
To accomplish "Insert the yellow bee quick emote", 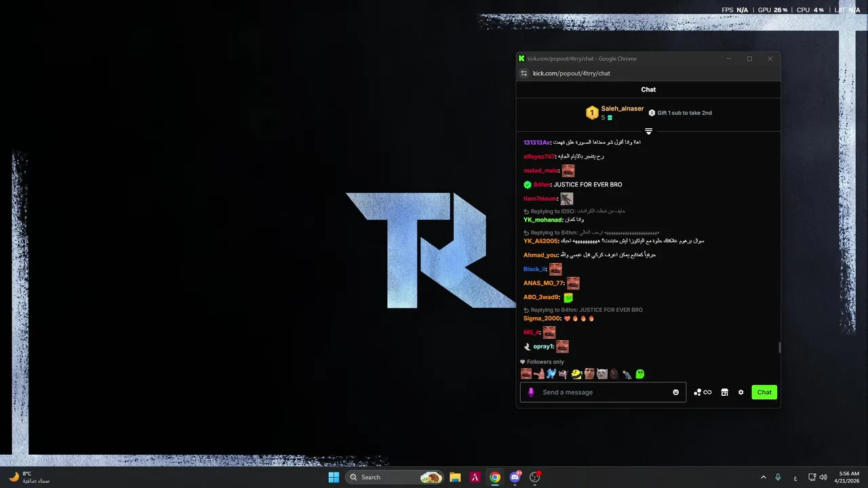I will click(x=576, y=373).
